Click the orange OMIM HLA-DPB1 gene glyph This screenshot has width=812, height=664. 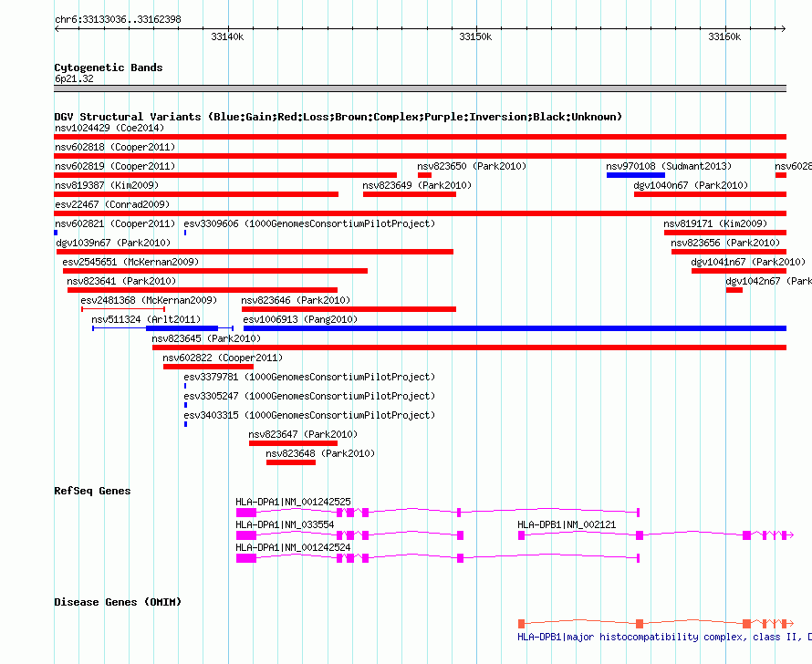[656, 623]
